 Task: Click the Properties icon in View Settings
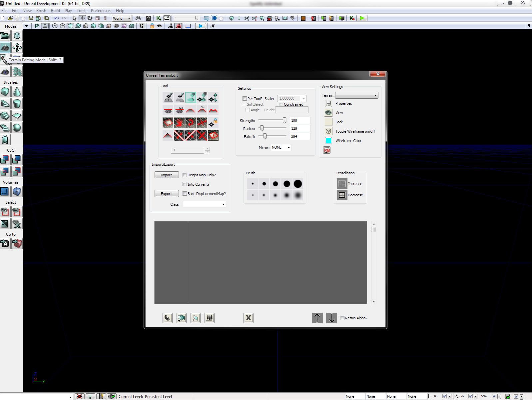[x=328, y=103]
